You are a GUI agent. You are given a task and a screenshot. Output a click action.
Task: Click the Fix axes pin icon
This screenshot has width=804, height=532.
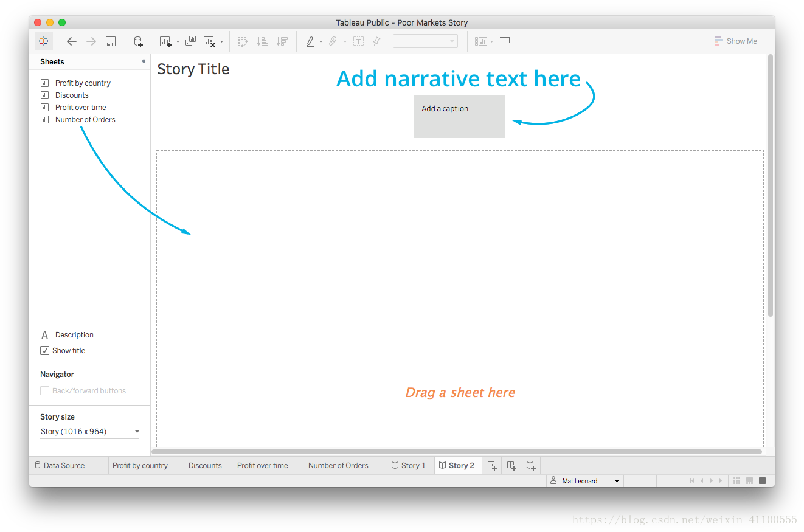tap(376, 41)
